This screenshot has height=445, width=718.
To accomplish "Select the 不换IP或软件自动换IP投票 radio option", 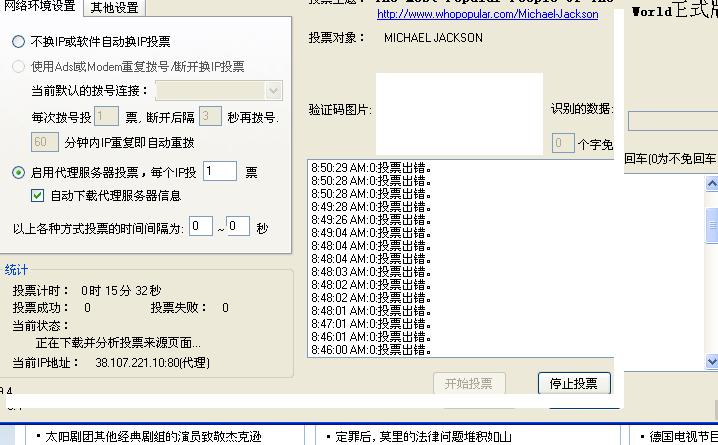I will pos(19,42).
